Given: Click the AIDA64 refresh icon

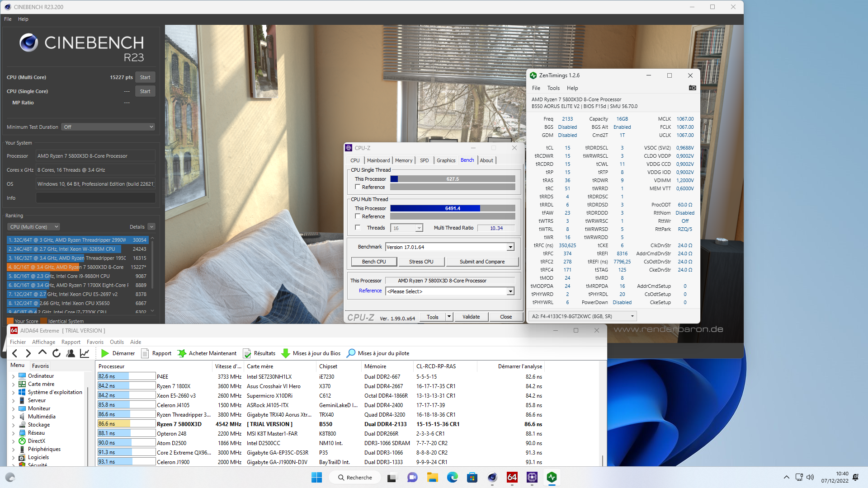Looking at the screenshot, I should pyautogui.click(x=57, y=353).
